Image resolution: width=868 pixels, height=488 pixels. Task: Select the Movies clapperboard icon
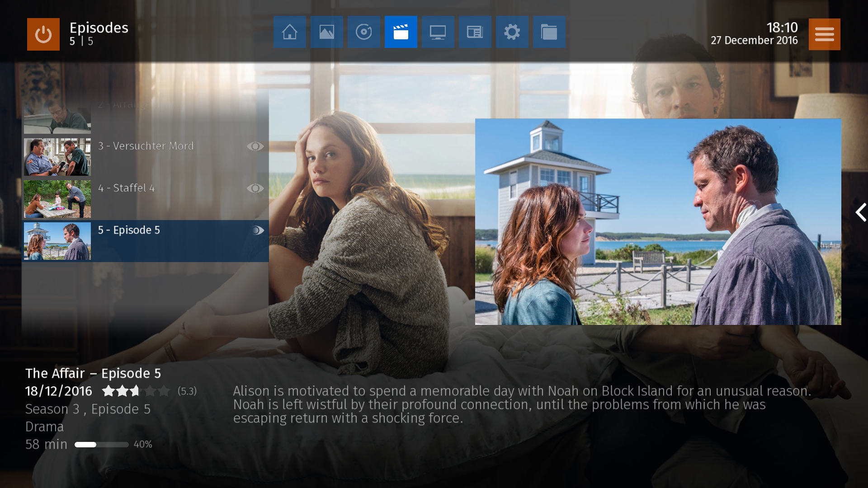pyautogui.click(x=401, y=32)
